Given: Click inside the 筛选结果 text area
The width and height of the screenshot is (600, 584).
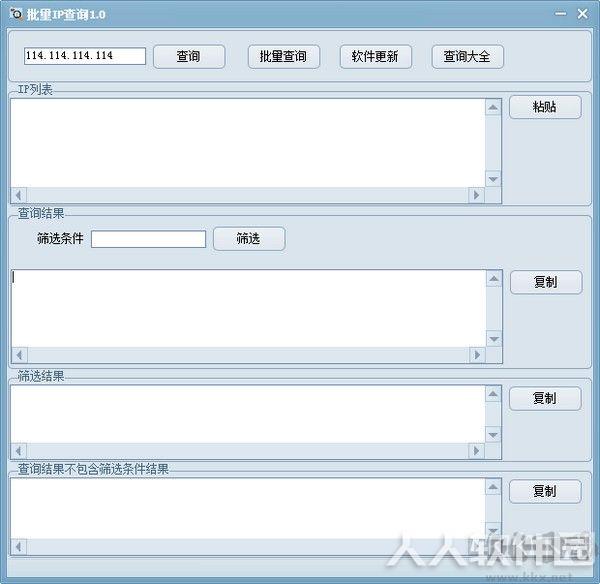Looking at the screenshot, I should point(248,414).
